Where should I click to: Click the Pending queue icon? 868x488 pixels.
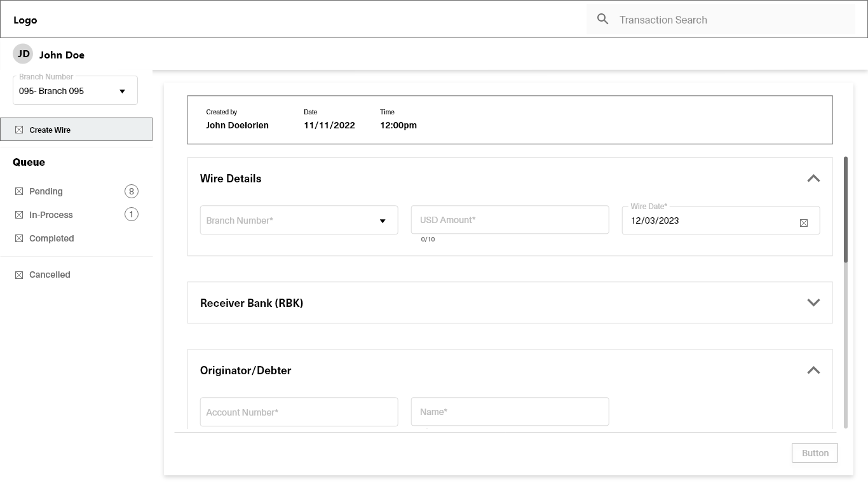coord(19,191)
